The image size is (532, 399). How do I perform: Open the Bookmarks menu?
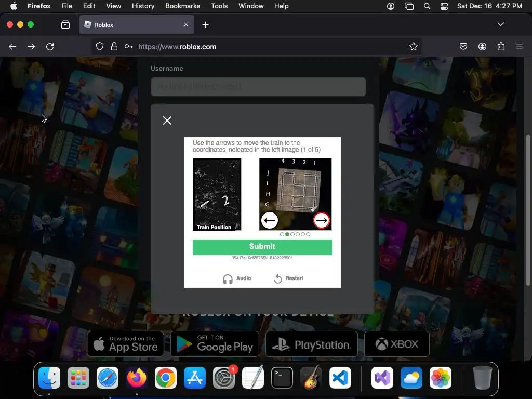pyautogui.click(x=182, y=6)
